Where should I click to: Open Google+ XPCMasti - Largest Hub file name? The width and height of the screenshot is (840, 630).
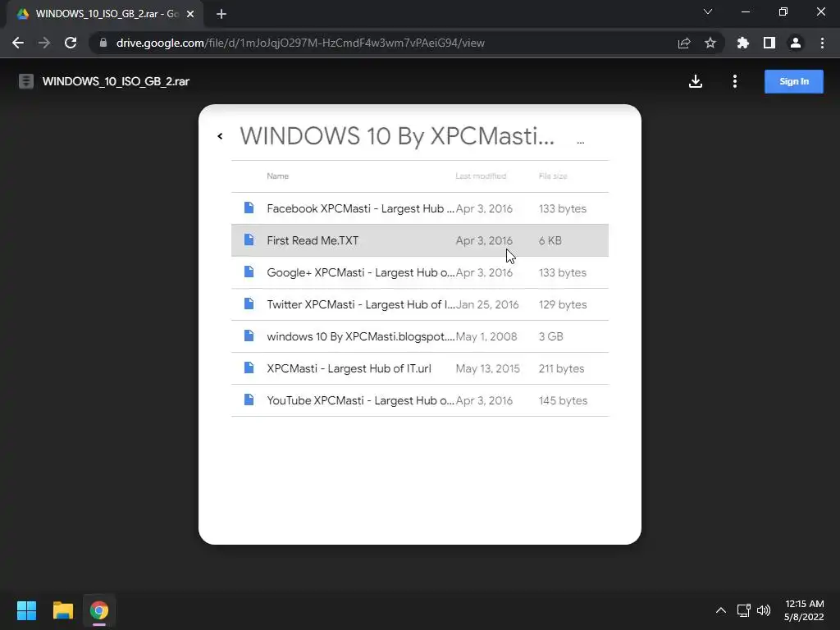[361, 272]
